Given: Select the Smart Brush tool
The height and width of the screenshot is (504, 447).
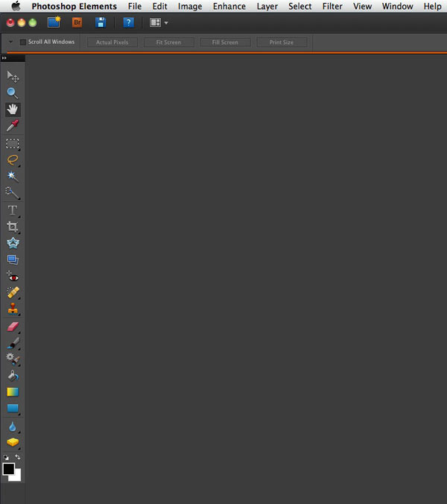Looking at the screenshot, I should (x=13, y=359).
